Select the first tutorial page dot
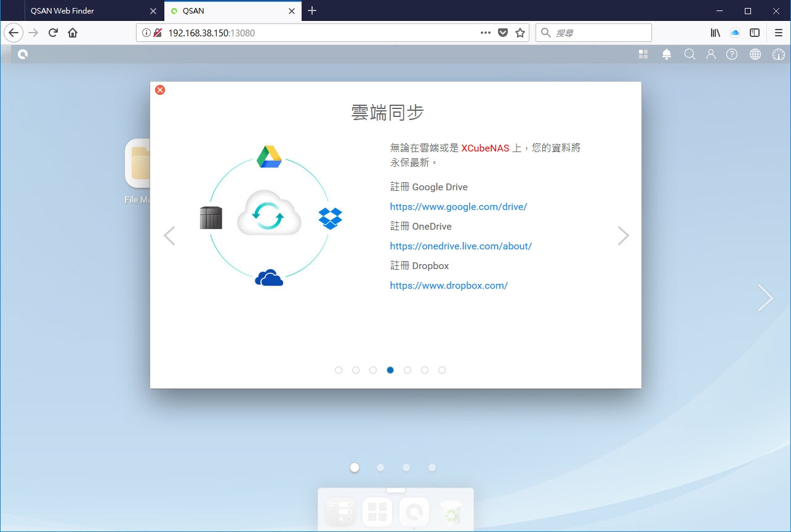 click(x=339, y=370)
